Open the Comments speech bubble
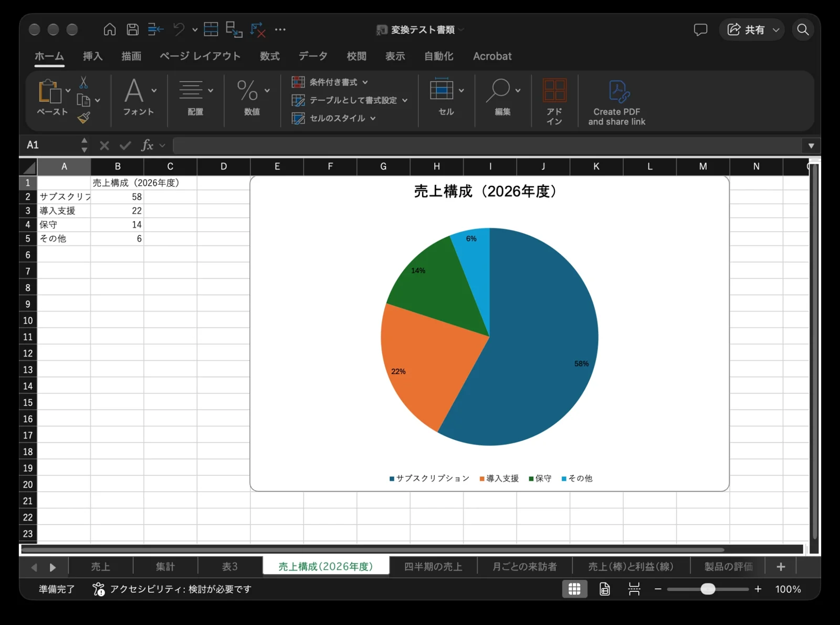 (700, 29)
